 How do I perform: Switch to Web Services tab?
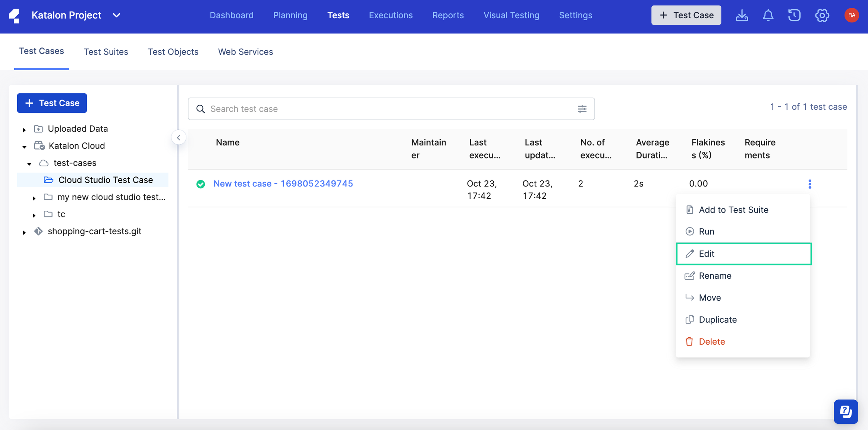tap(245, 52)
